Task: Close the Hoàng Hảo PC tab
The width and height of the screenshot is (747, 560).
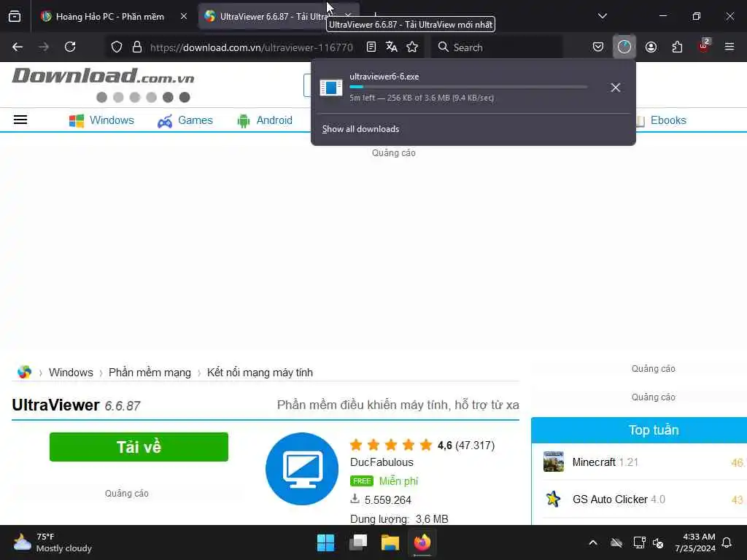Action: (183, 16)
